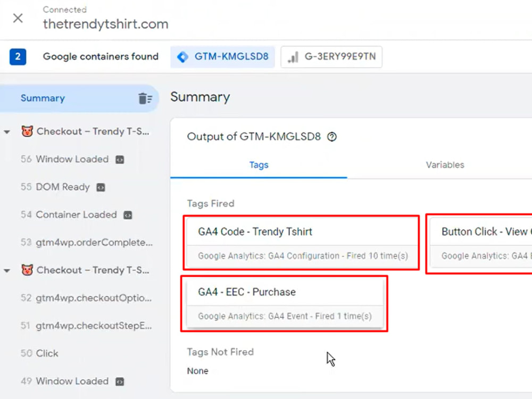532x399 pixels.
Task: Open the Button Click - View tag card
Action: tap(481, 243)
